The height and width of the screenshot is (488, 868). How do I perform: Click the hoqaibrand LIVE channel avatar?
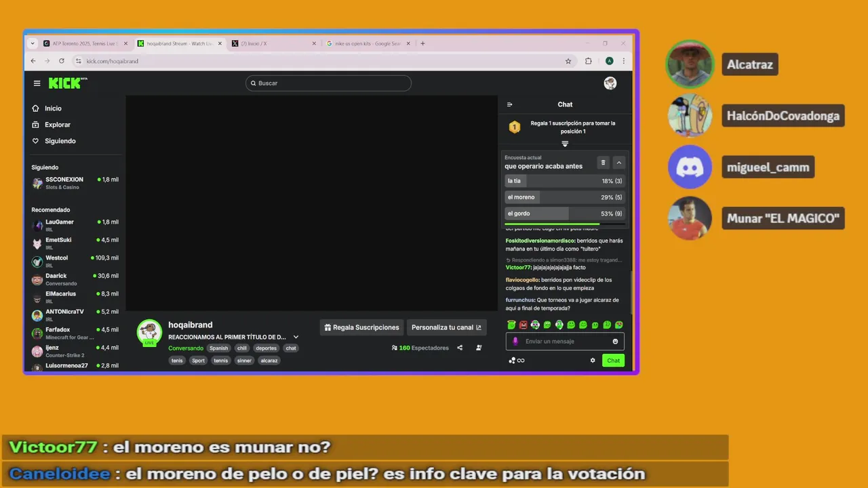tap(149, 332)
